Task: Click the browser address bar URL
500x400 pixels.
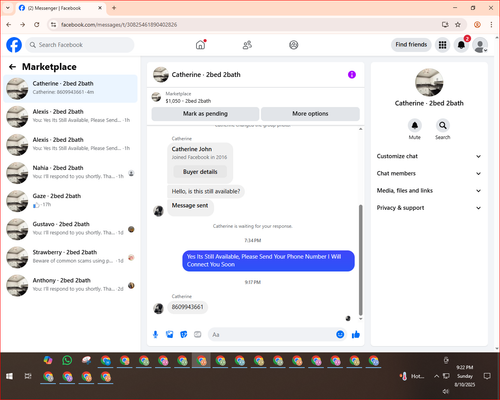Action: pyautogui.click(x=119, y=25)
